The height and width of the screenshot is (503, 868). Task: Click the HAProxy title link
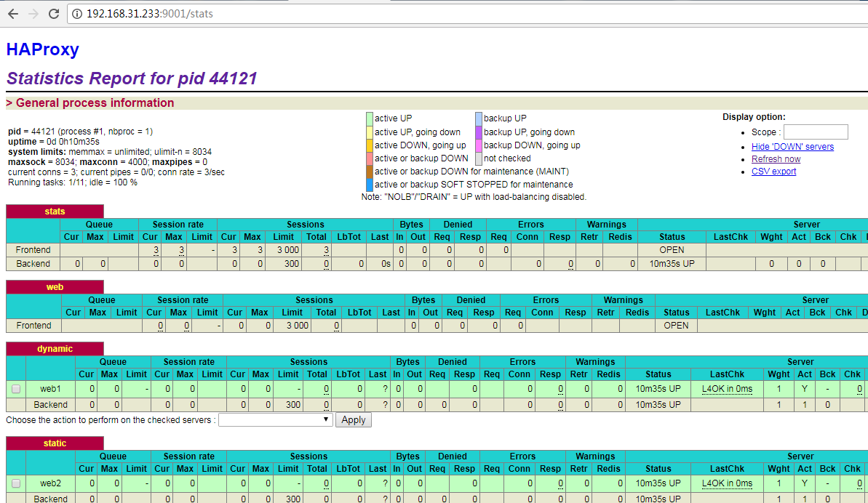click(x=43, y=49)
